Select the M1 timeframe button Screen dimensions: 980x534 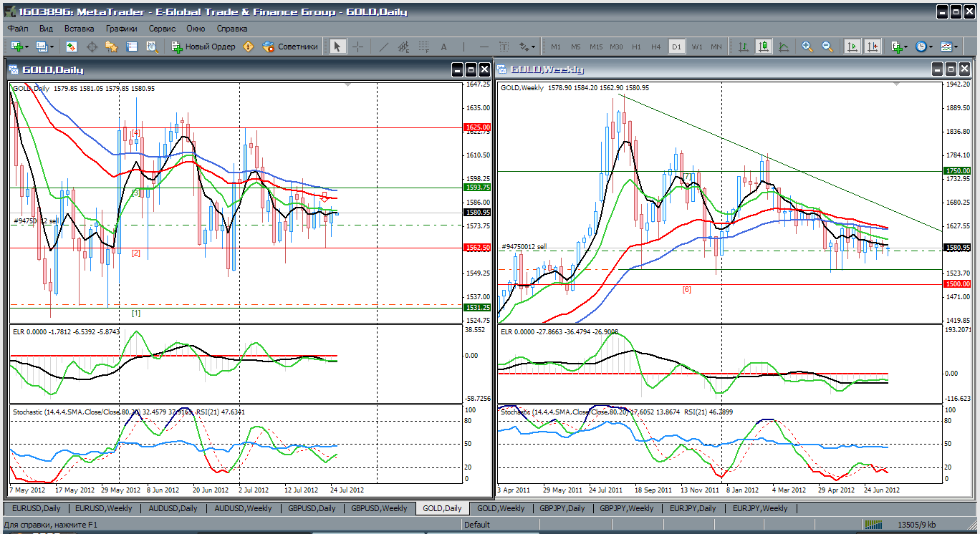coord(556,47)
